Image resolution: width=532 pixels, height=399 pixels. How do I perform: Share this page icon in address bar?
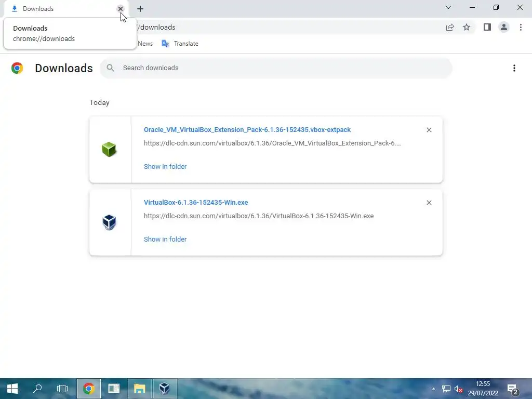coord(450,28)
